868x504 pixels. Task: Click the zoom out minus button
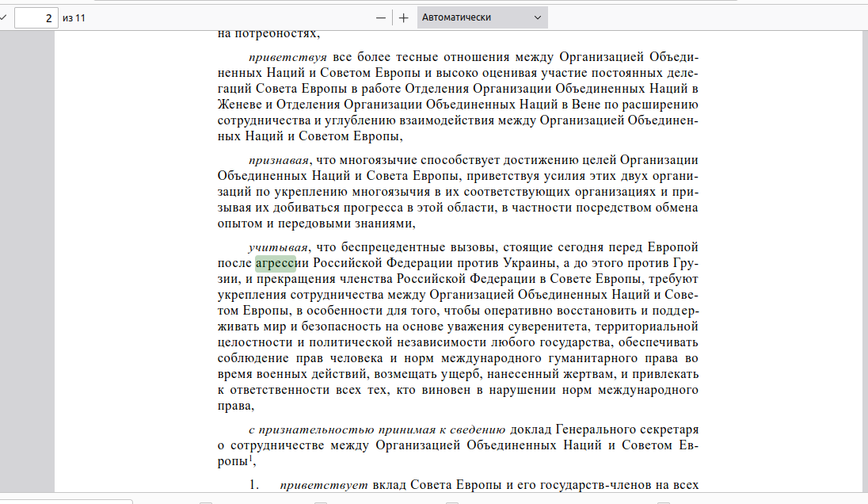tap(380, 17)
